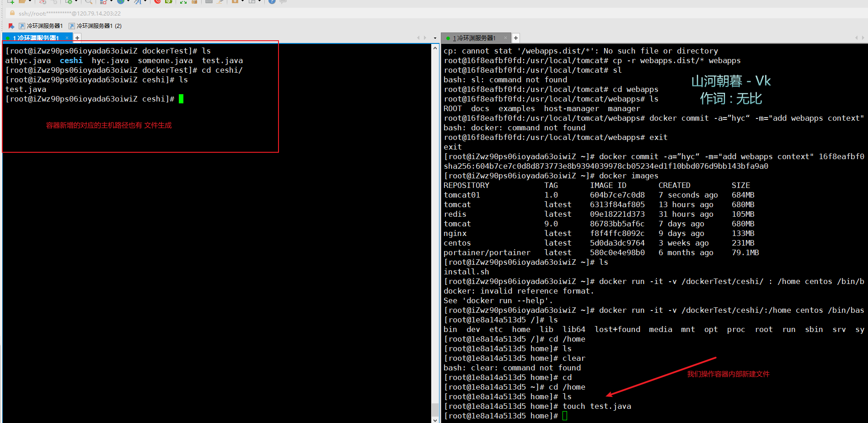Open the blue question mark Help icon
868x423 pixels.
click(x=272, y=2)
